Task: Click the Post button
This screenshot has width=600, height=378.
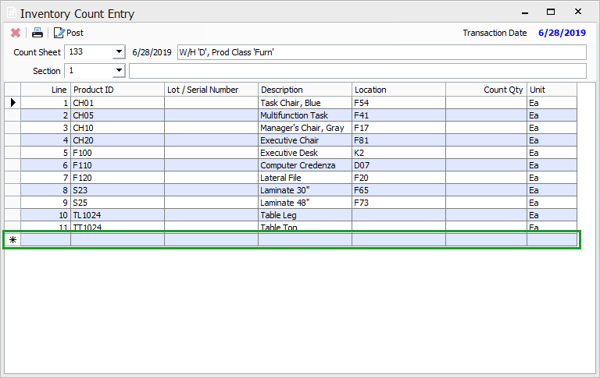Action: point(68,33)
